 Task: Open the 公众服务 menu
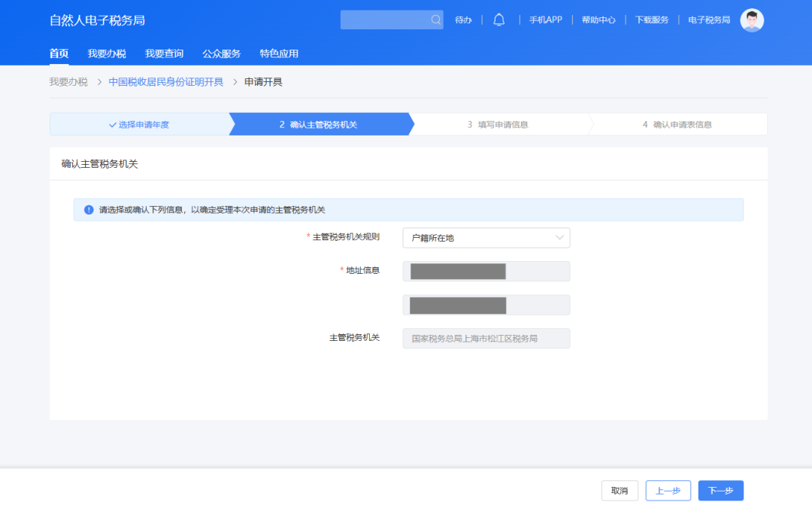(221, 53)
